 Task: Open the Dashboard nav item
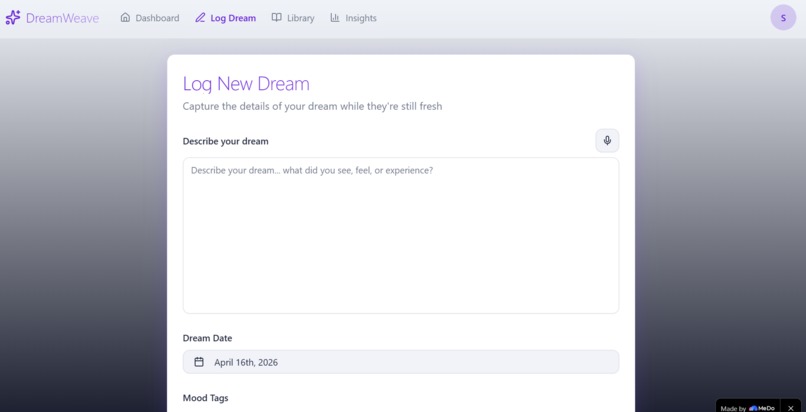click(x=150, y=18)
